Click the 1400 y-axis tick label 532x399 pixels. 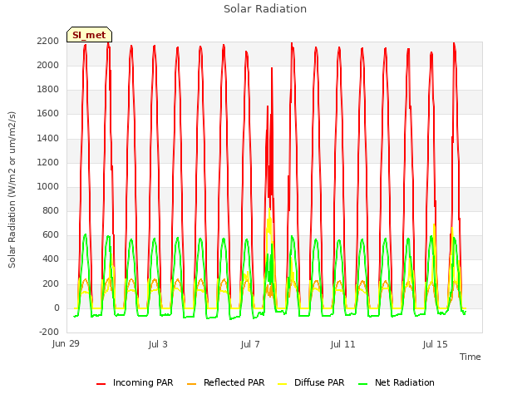(x=48, y=138)
